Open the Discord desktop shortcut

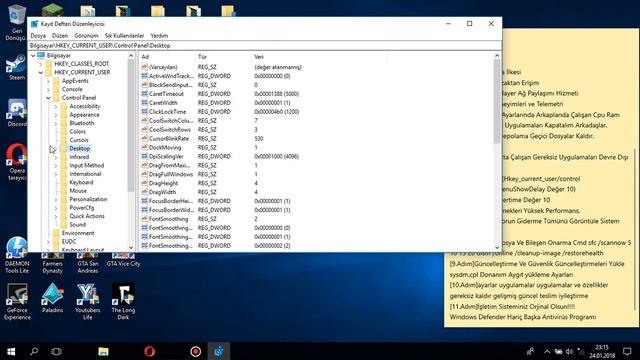pos(16,111)
